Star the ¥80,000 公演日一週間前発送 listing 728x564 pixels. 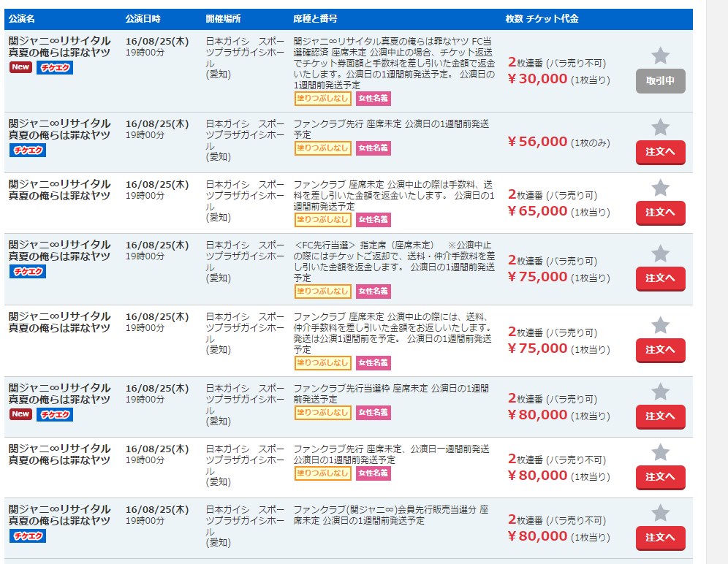660,453
